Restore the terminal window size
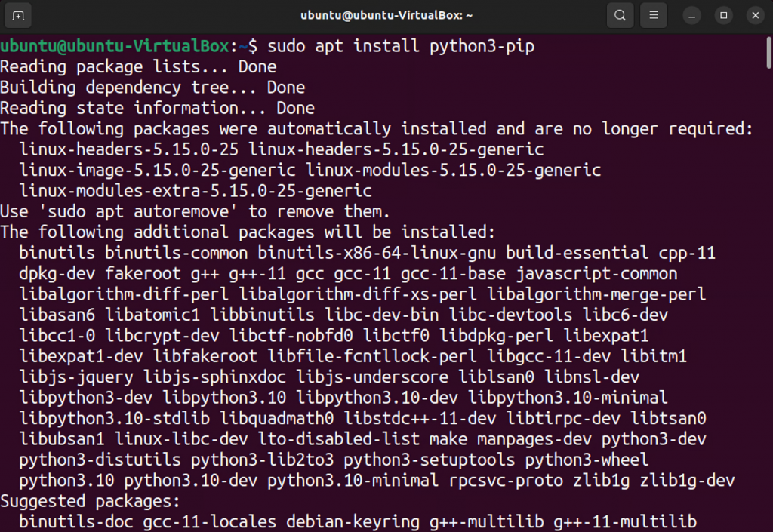Screen dimensions: 773x532 [x=723, y=14]
